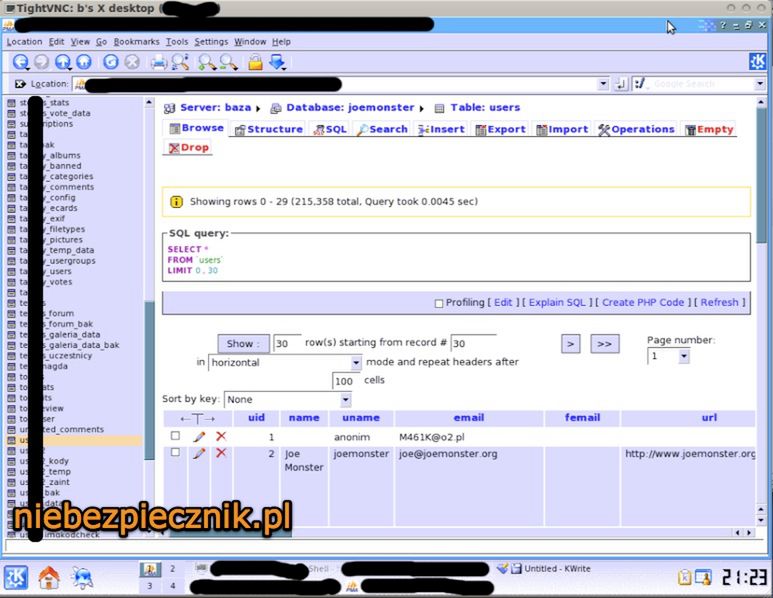Image resolution: width=773 pixels, height=598 pixels.
Task: Zoom in with the plus magnifier icon
Action: click(x=207, y=62)
